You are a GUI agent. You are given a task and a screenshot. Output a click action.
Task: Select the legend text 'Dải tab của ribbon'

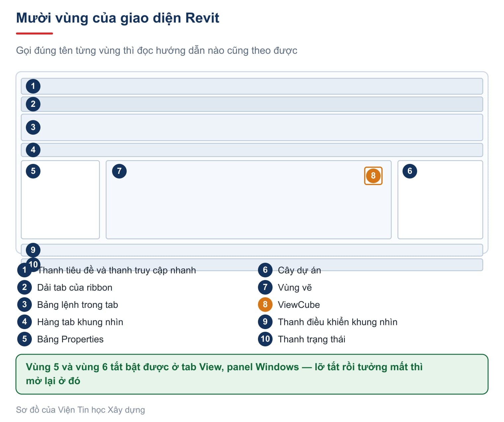pyautogui.click(x=75, y=288)
